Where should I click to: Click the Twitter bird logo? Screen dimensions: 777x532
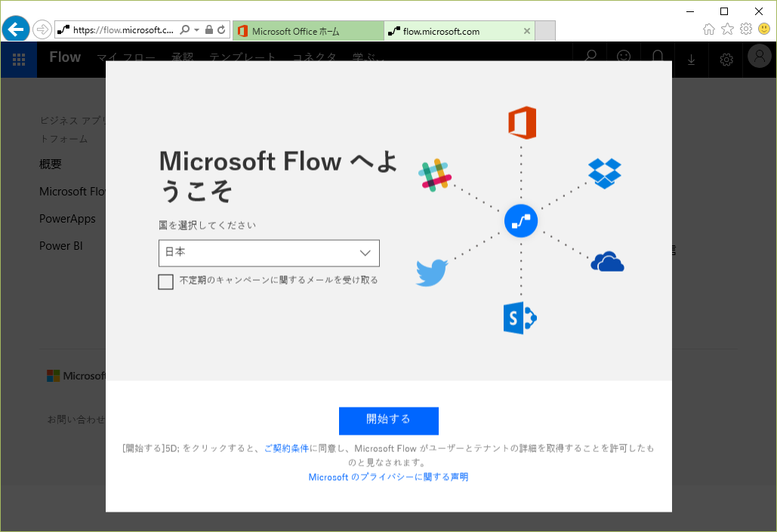(432, 272)
